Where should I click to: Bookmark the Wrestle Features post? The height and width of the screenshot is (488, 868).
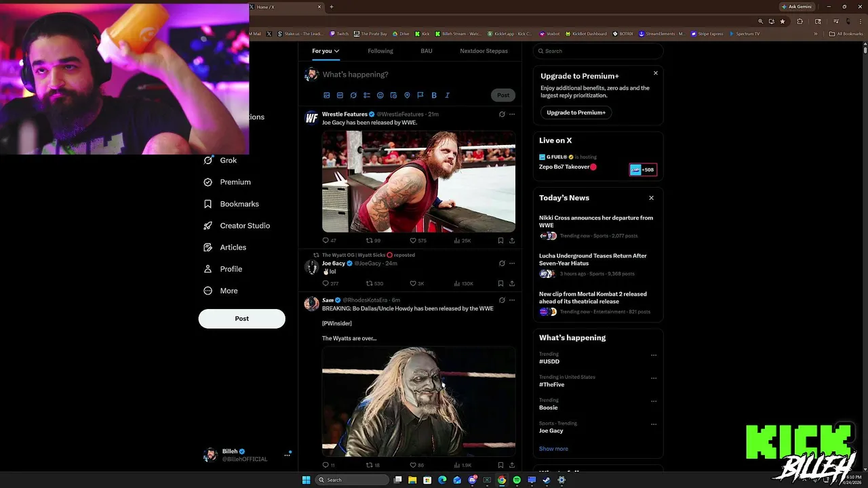pos(500,241)
